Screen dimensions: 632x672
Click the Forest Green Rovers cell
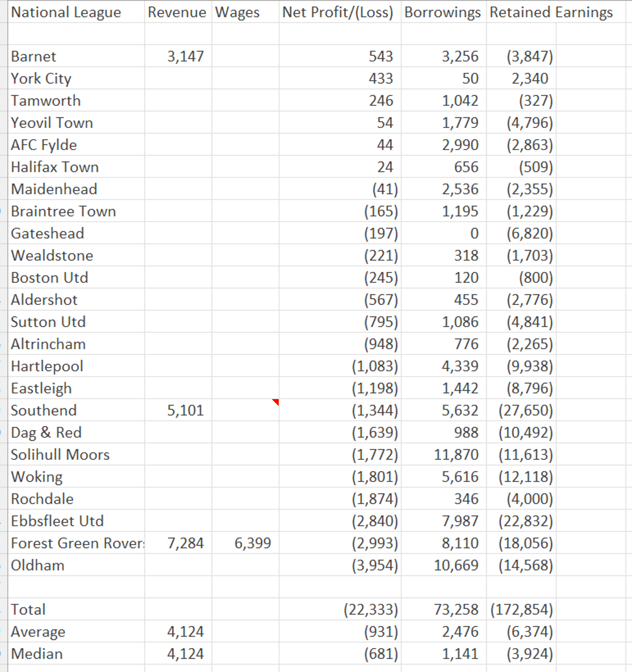point(77,542)
